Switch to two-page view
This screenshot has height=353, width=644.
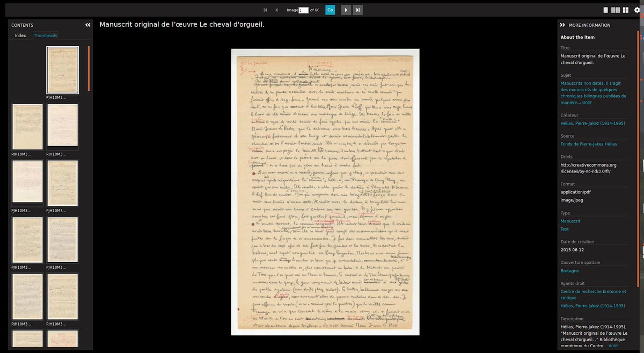[616, 10]
